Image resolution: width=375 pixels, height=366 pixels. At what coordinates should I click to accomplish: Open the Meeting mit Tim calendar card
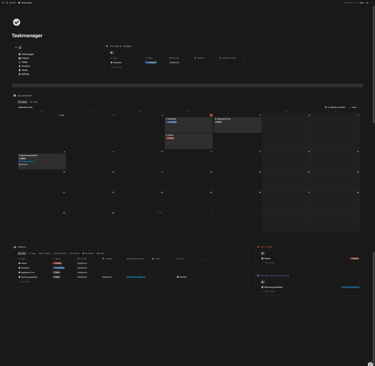[x=238, y=124]
